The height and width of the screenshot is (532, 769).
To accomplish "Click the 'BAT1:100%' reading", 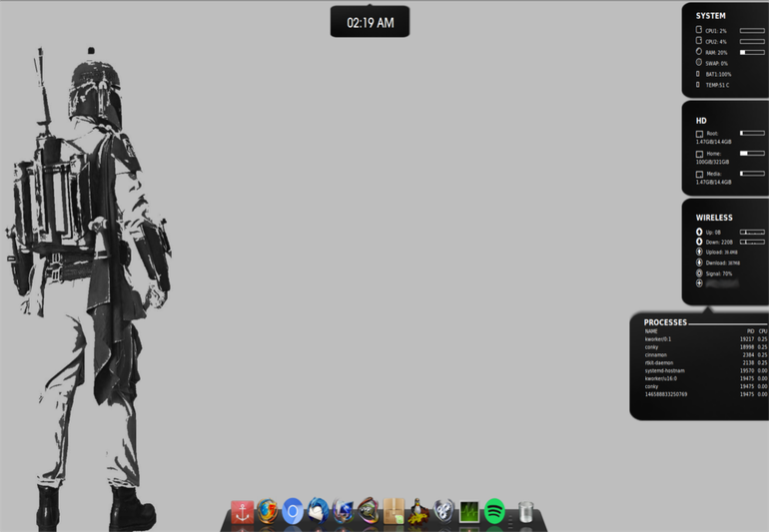I will [718, 74].
